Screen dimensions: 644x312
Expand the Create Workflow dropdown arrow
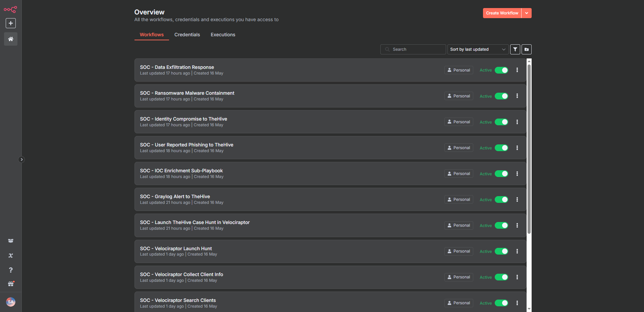click(527, 13)
